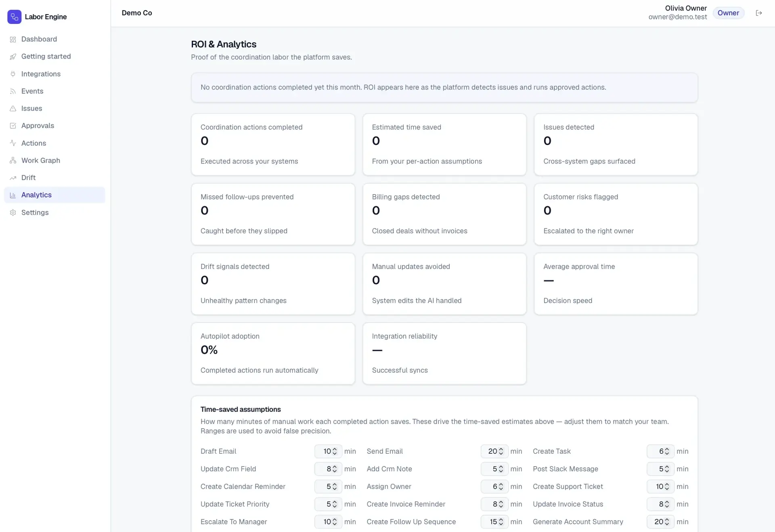The height and width of the screenshot is (532, 775).
Task: Focus the Update Ticket Priority minutes field
Action: point(328,504)
